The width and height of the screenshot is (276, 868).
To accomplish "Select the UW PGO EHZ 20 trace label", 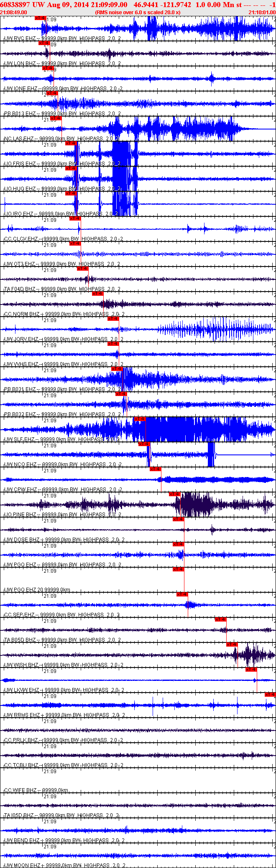I will coord(37,590).
